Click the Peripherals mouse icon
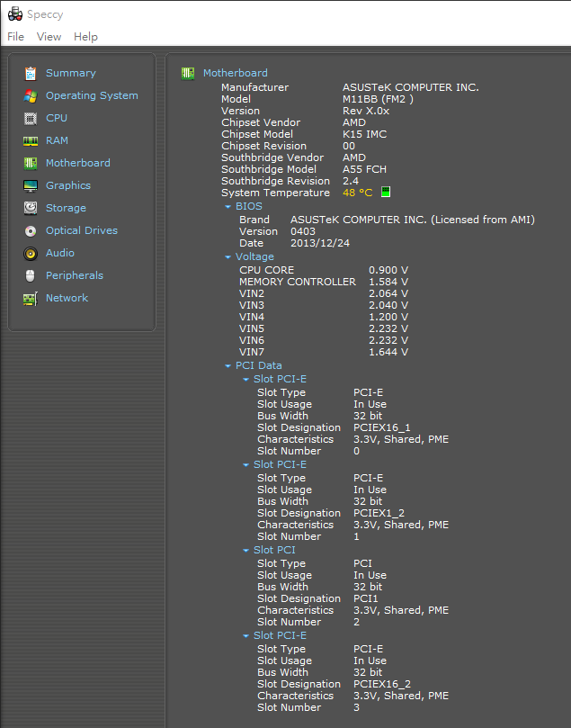The width and height of the screenshot is (571, 728). (31, 275)
